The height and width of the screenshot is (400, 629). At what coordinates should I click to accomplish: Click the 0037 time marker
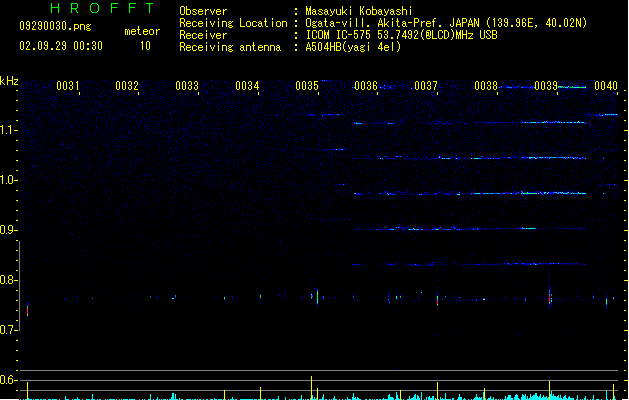point(426,86)
